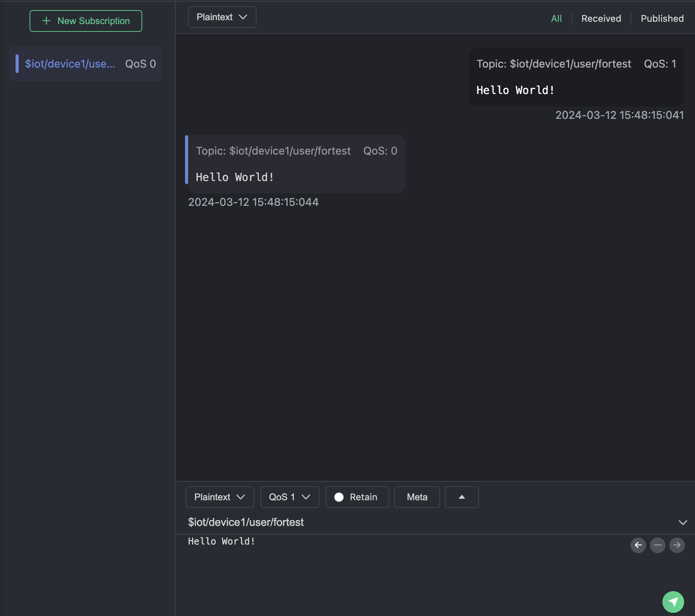Viewport: 695px width, 616px height.
Task: Toggle the Retain radio option
Action: coord(339,497)
